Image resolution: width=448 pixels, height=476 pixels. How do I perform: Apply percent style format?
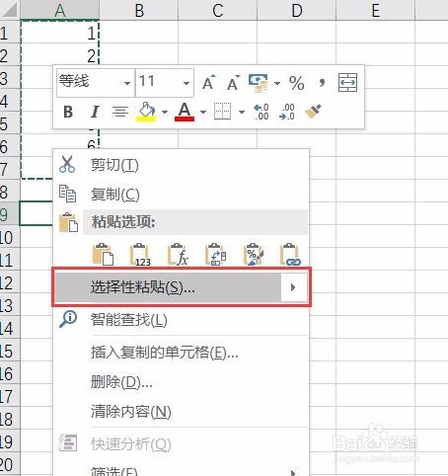click(296, 83)
